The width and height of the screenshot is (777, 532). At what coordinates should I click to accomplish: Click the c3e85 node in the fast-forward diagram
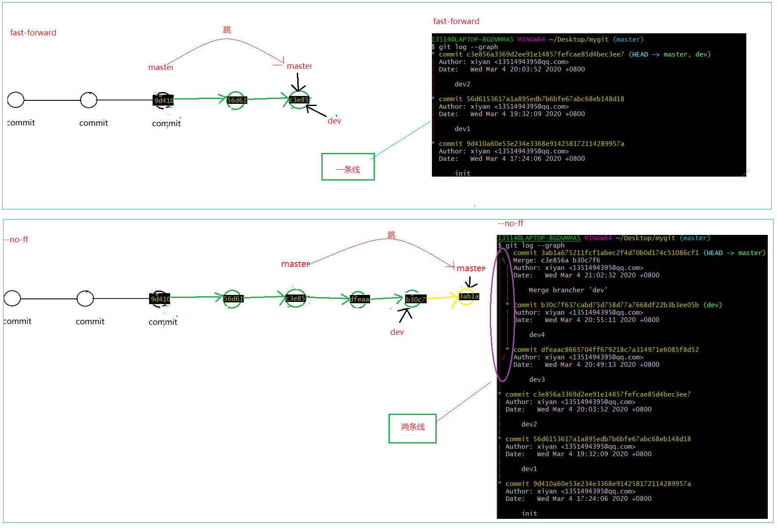299,100
